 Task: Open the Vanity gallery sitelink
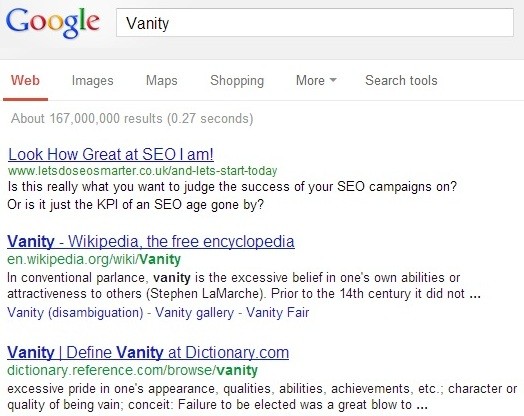click(x=194, y=313)
